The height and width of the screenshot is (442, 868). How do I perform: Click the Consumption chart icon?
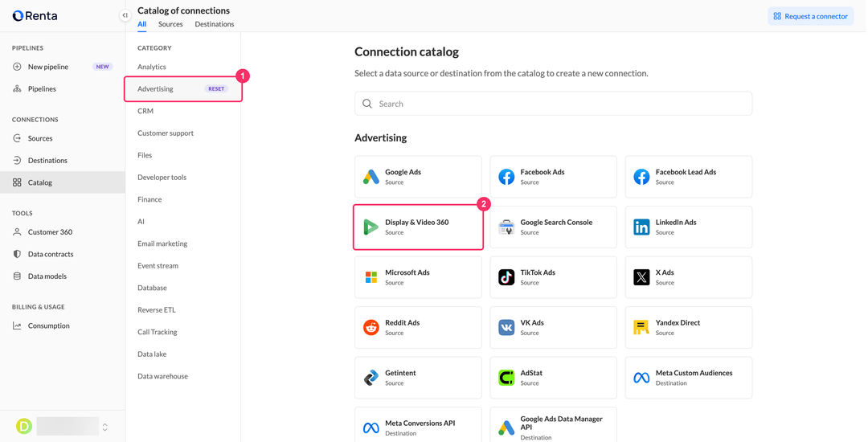pyautogui.click(x=17, y=325)
